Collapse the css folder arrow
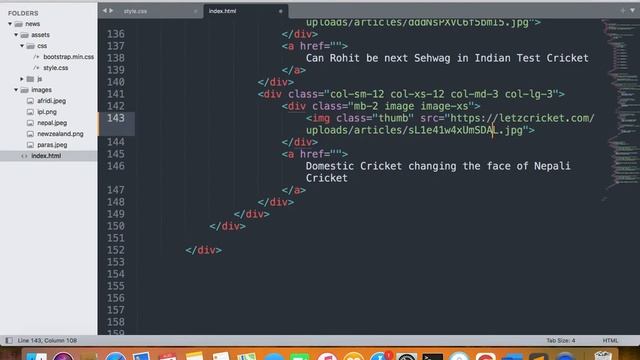Viewport: 640px width, 360px height. tap(22, 46)
